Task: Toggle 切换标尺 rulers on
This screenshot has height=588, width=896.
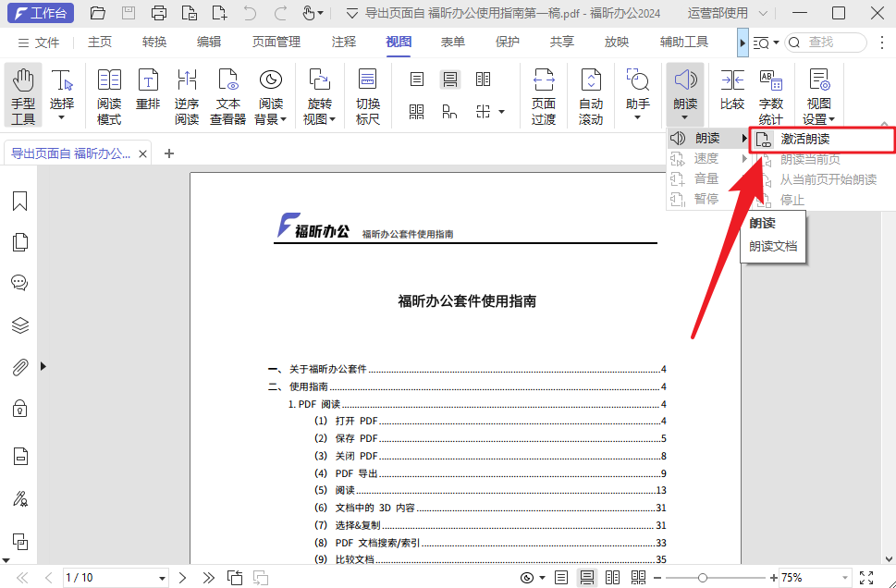Action: [368, 92]
